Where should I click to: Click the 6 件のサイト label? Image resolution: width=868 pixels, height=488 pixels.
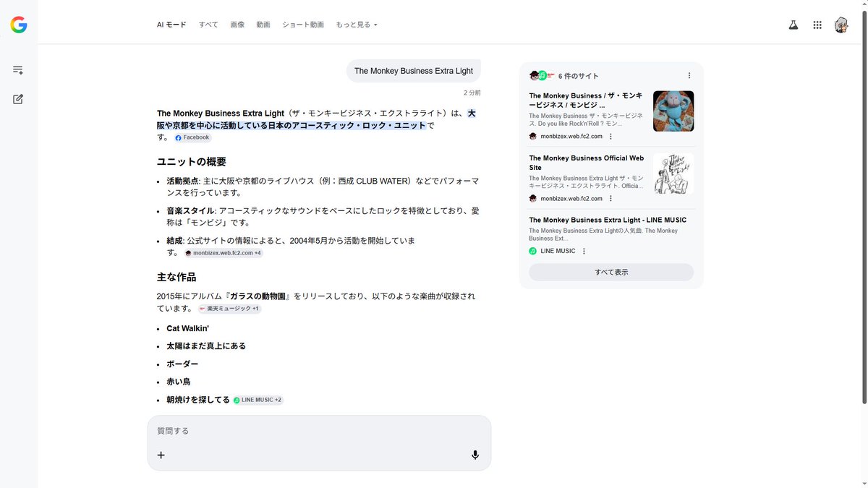click(579, 76)
